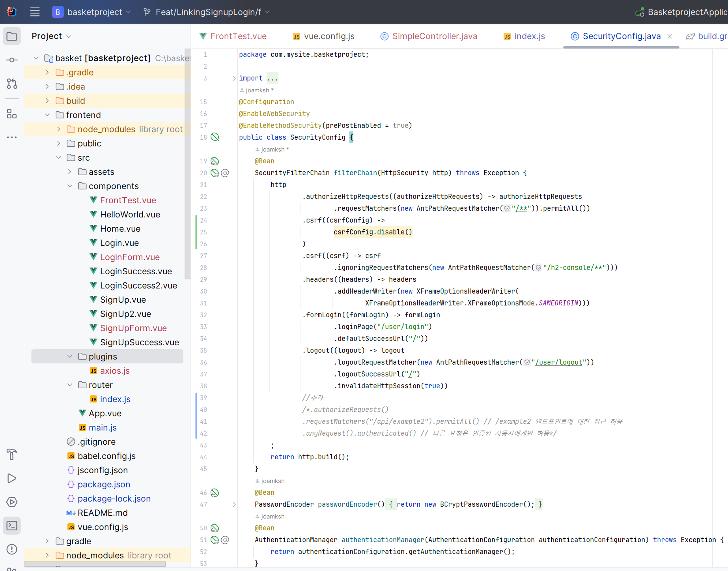The image size is (728, 571).
Task: Open the Structure tool window icon
Action: point(12,114)
